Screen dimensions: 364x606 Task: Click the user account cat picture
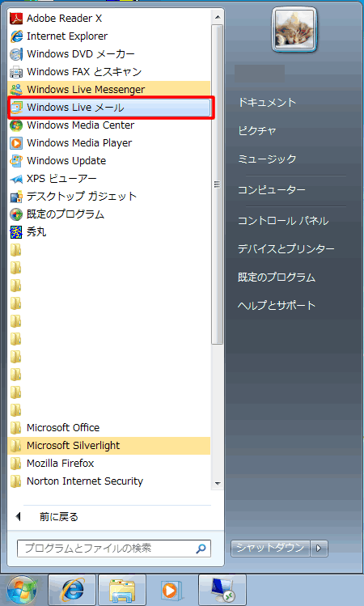click(294, 29)
